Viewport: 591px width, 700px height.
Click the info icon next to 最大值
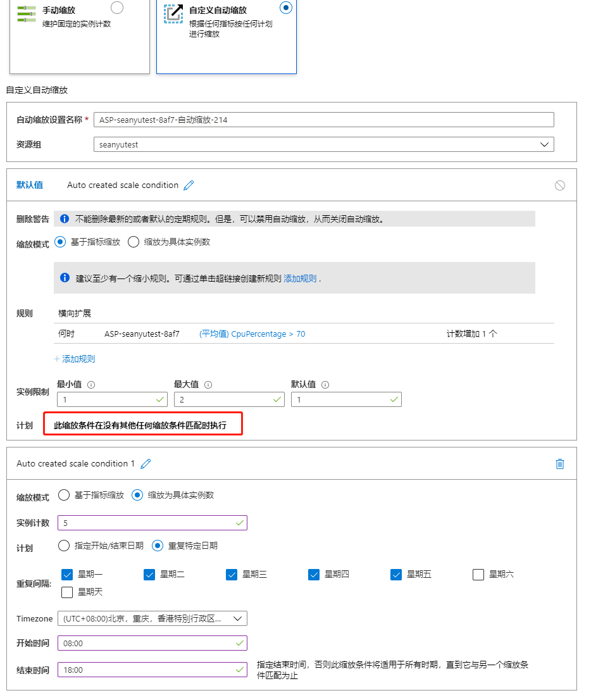pyautogui.click(x=209, y=384)
